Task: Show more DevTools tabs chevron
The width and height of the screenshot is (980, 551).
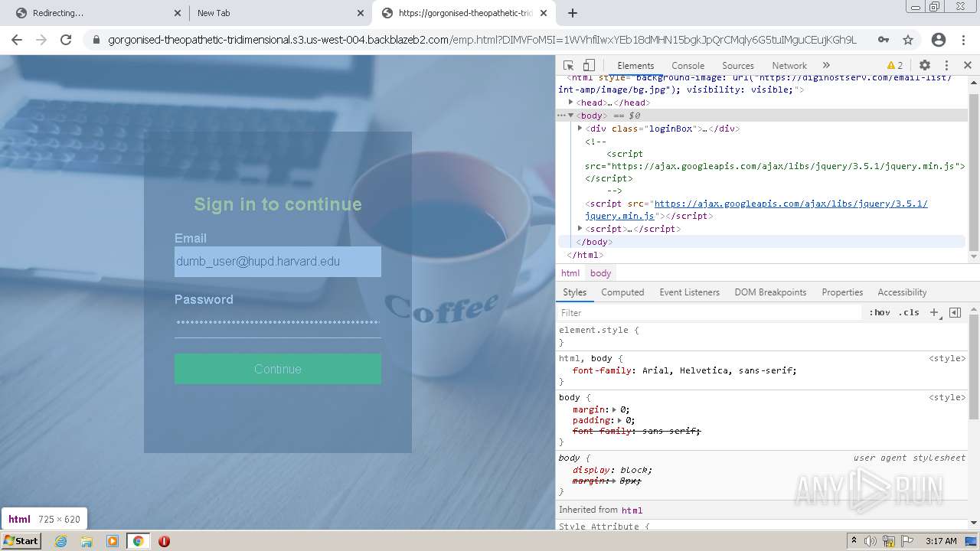Action: click(826, 66)
